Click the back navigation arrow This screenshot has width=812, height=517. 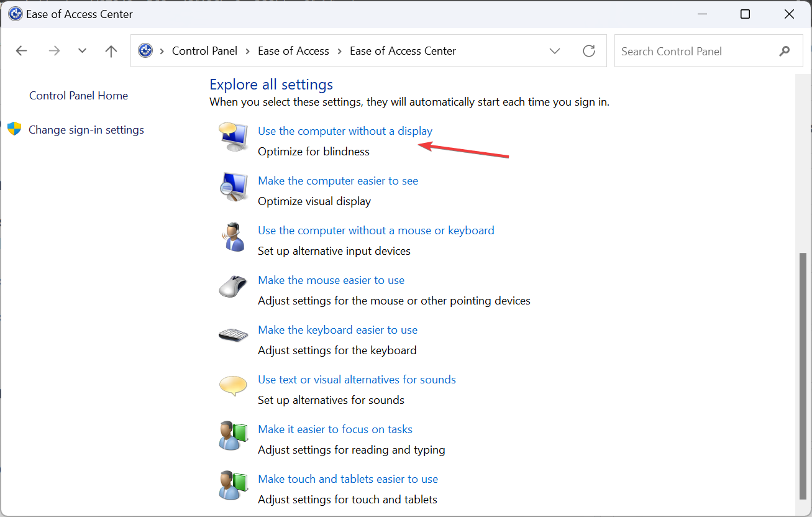21,50
